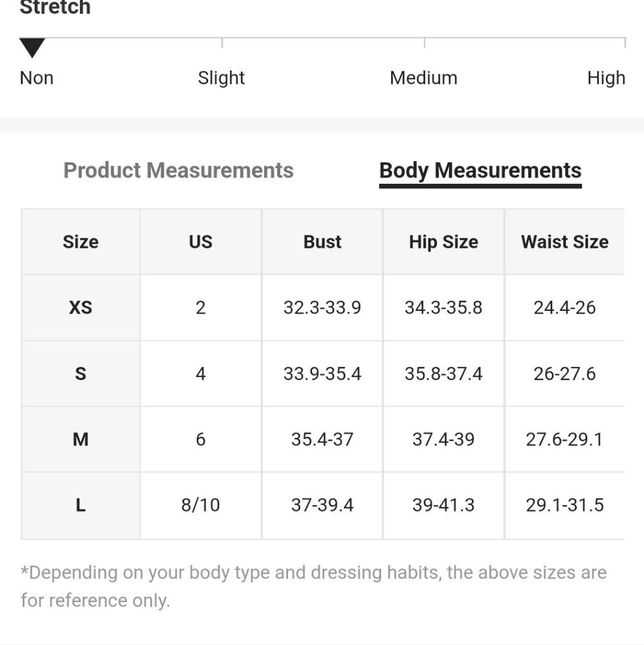Click the 32.3-33.9 bust cell
644x645 pixels.
coord(322,308)
